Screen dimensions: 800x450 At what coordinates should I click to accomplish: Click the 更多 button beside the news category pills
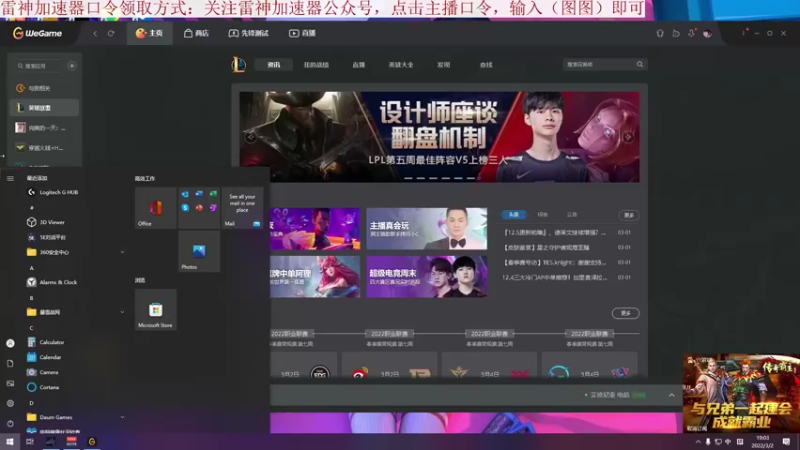pos(629,215)
